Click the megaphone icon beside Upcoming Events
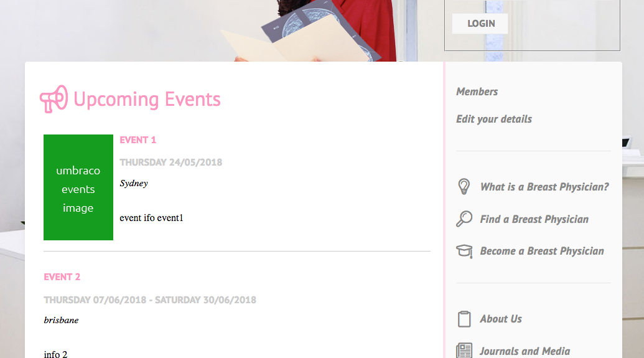644x358 pixels. (x=54, y=99)
